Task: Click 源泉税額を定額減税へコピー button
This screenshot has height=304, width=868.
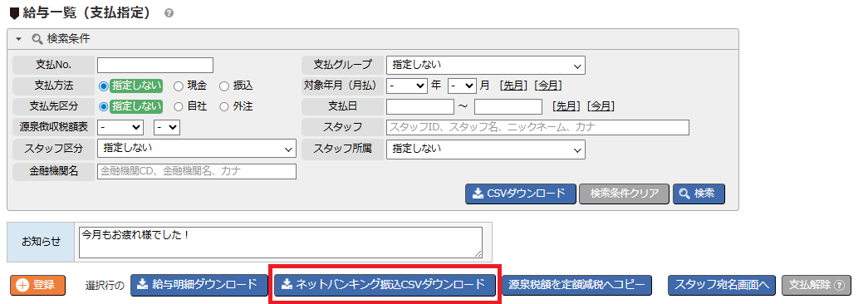Action: [576, 285]
